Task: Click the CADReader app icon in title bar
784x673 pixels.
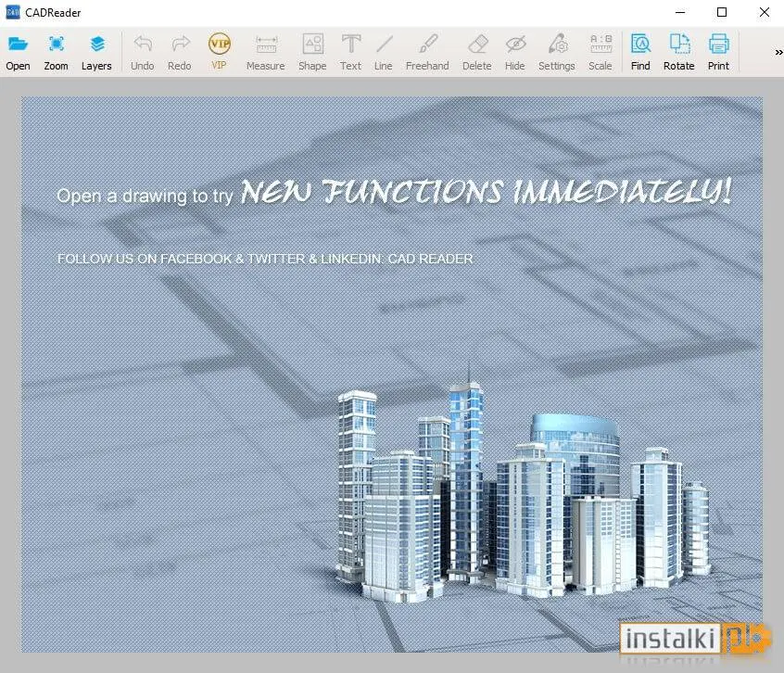Action: pos(12,12)
